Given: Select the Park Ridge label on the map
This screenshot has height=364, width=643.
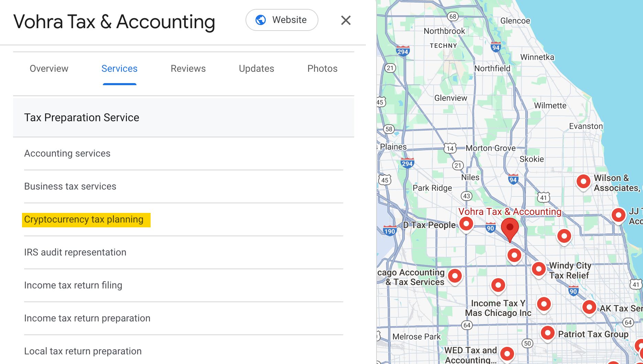Looking at the screenshot, I should 432,188.
